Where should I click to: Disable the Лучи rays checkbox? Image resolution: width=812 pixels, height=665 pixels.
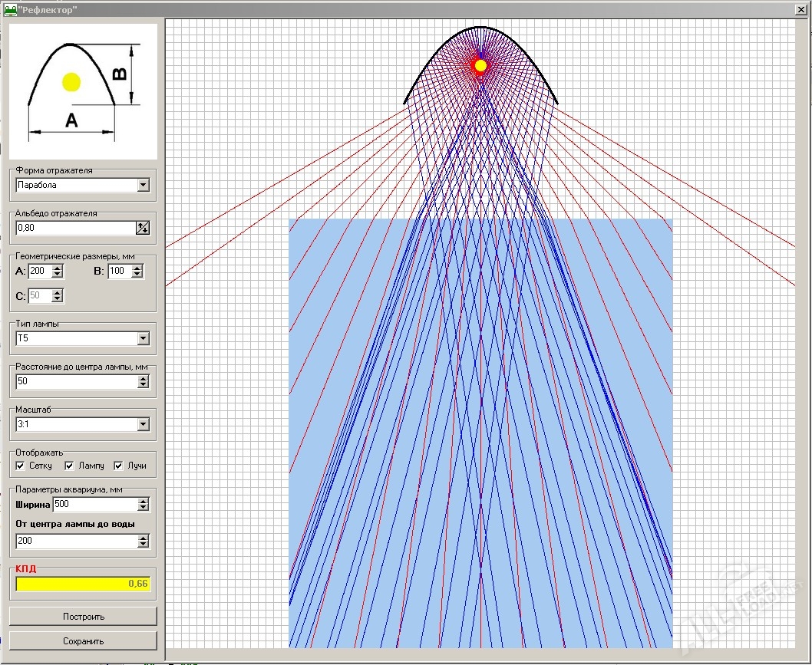[x=119, y=466]
